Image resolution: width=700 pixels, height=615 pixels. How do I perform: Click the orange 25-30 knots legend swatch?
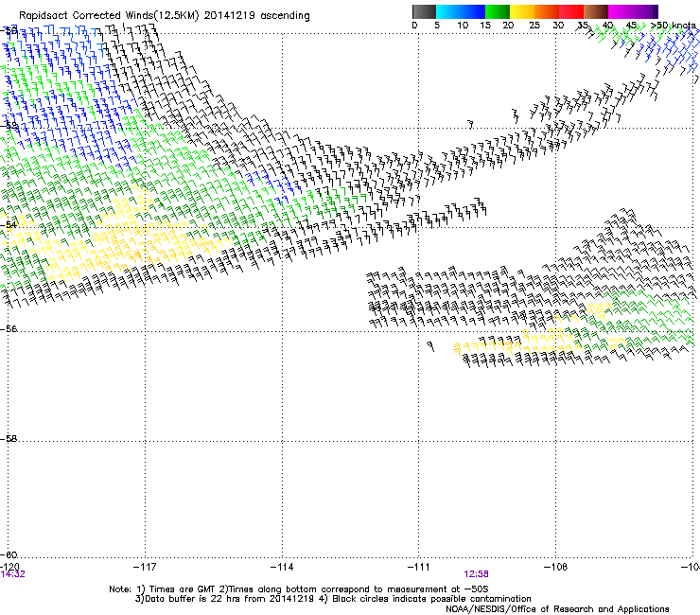point(547,11)
